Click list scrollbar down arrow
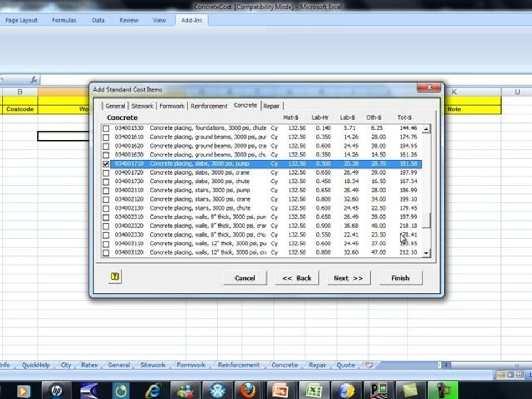Image resolution: width=532 pixels, height=399 pixels. 427,253
